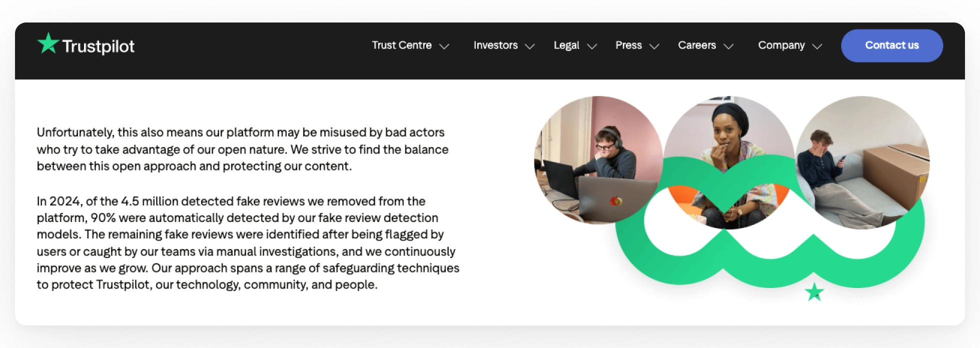Click the paragraph starting with "In 2024"

(248, 243)
